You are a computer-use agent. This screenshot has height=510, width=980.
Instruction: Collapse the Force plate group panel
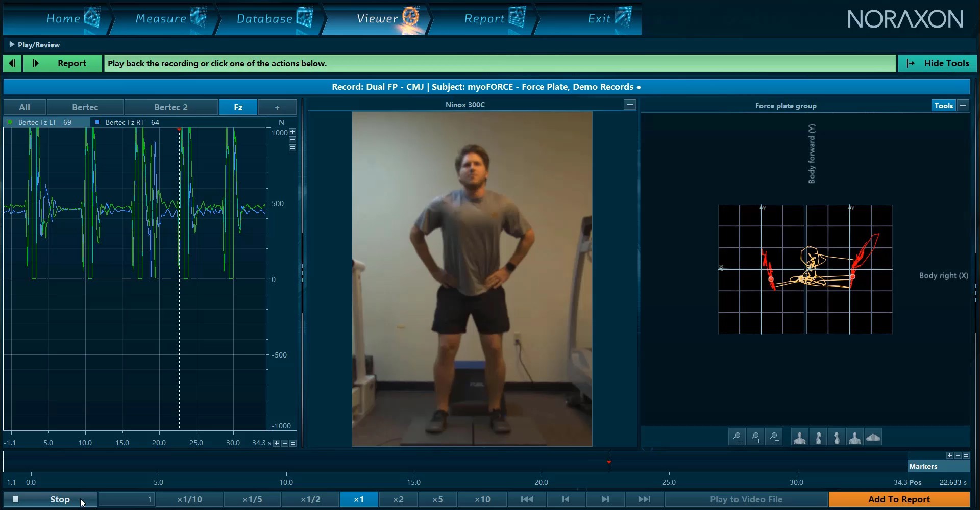[963, 106]
